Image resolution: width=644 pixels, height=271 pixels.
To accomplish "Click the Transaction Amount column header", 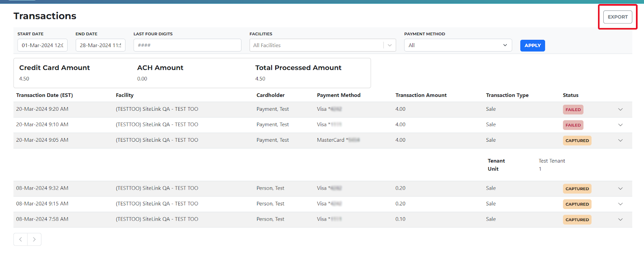I will [x=421, y=95].
